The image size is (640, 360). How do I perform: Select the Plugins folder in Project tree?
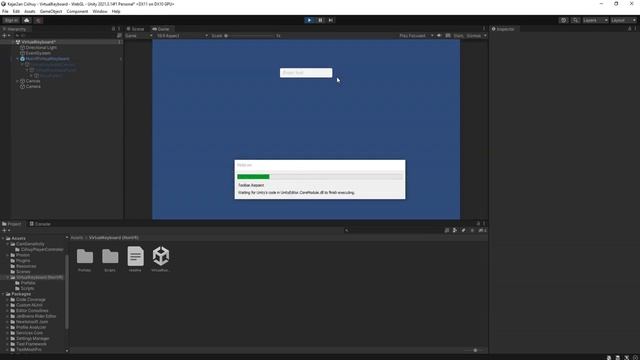(x=23, y=260)
